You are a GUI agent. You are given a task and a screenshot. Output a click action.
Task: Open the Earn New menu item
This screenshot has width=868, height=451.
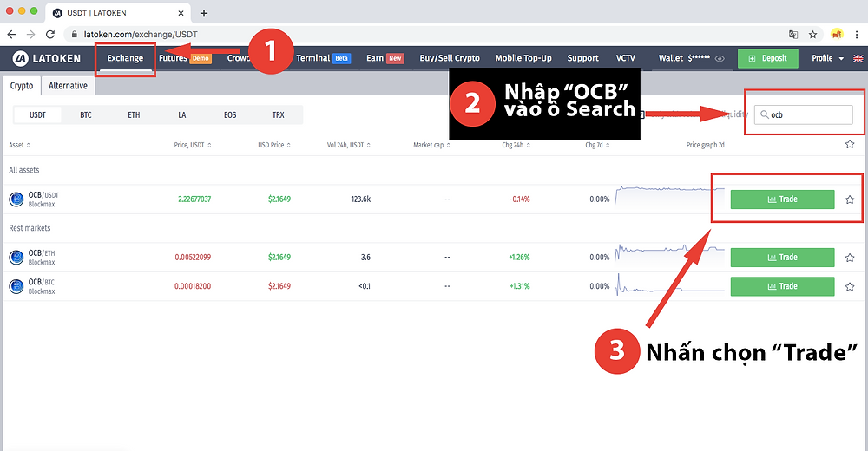point(385,58)
